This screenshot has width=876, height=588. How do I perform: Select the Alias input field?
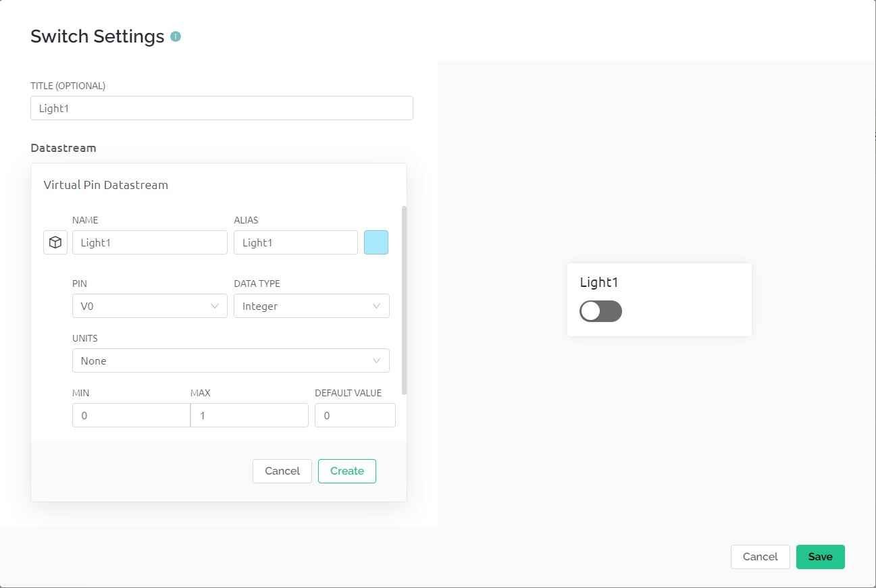click(x=295, y=242)
